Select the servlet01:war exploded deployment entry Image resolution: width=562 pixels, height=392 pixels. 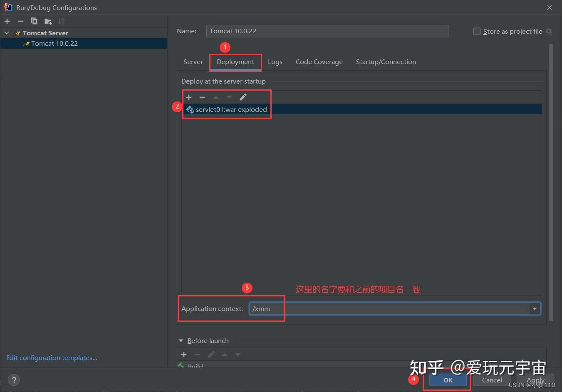[x=231, y=109]
